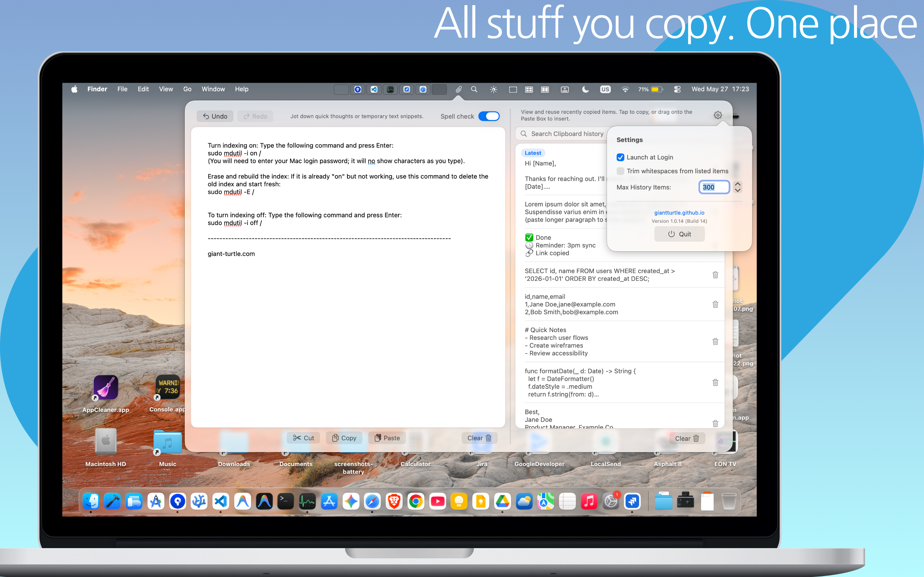Click the Quit button

tap(679, 234)
